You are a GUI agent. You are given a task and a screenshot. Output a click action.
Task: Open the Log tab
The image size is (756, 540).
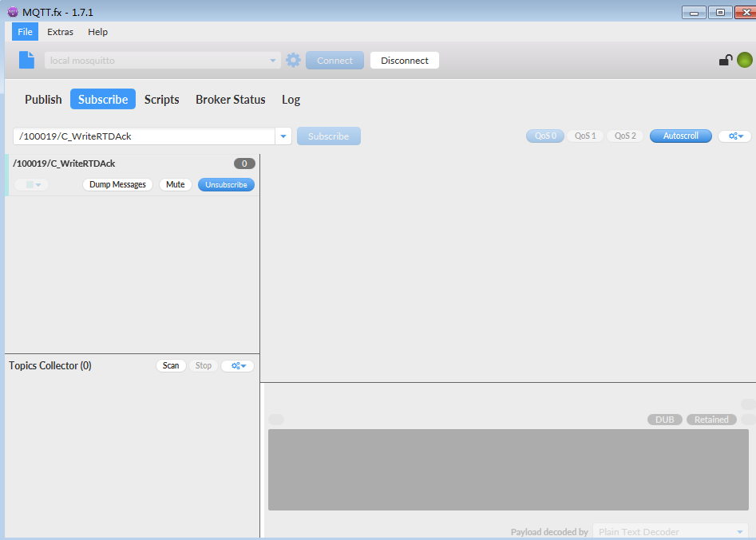(x=291, y=99)
